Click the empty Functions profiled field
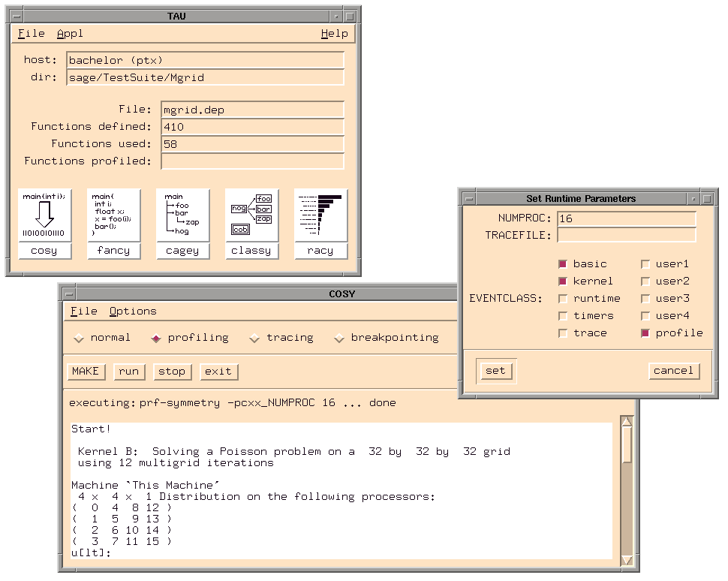 [253, 161]
